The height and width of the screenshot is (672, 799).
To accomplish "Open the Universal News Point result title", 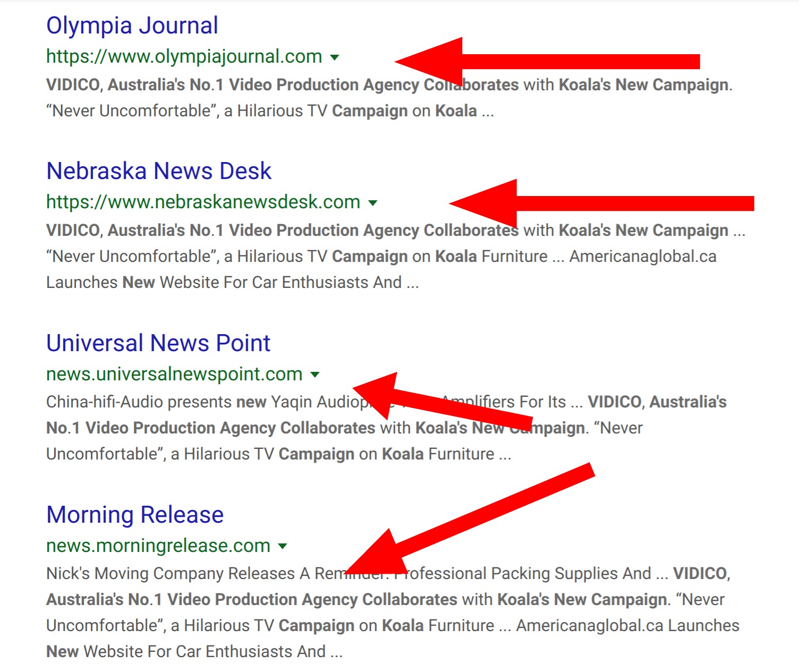I will pyautogui.click(x=158, y=343).
